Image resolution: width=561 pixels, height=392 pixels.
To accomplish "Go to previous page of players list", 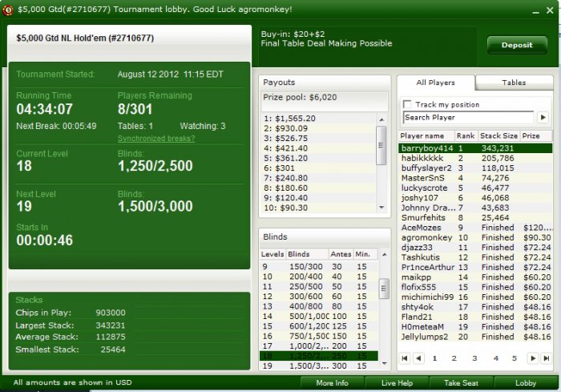I will (418, 358).
